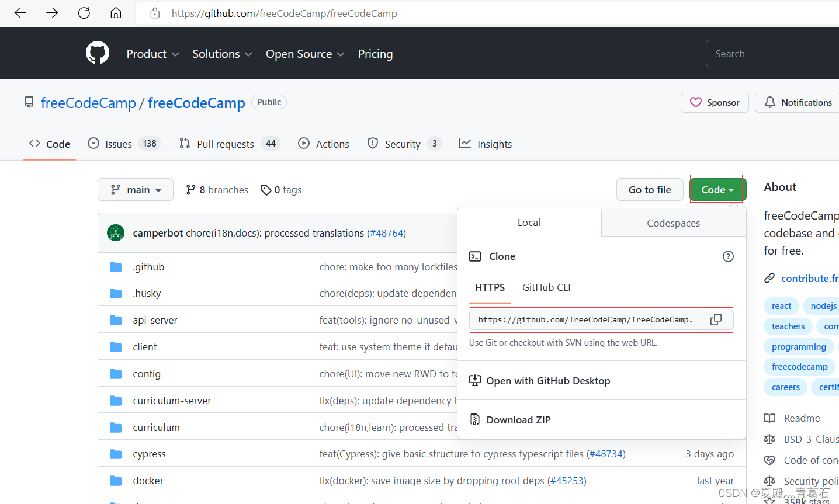Click the browser address bar URL
Screen dimensions: 839x504
coord(284,13)
